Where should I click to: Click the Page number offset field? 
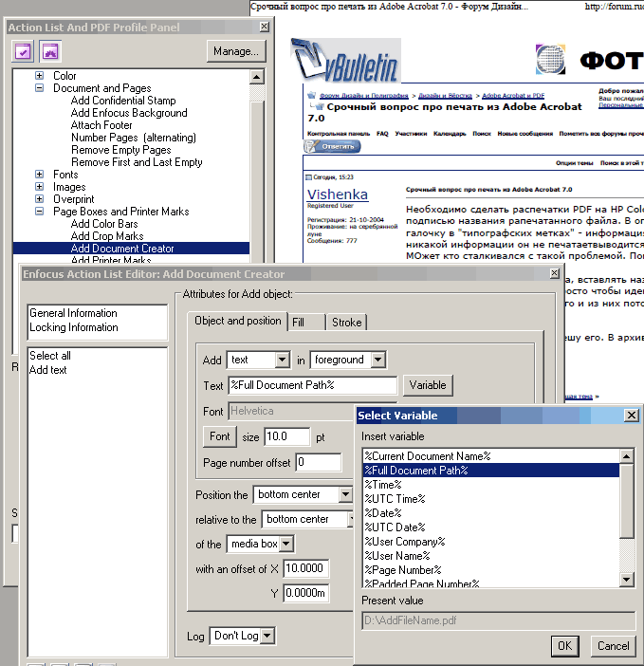coord(319,462)
